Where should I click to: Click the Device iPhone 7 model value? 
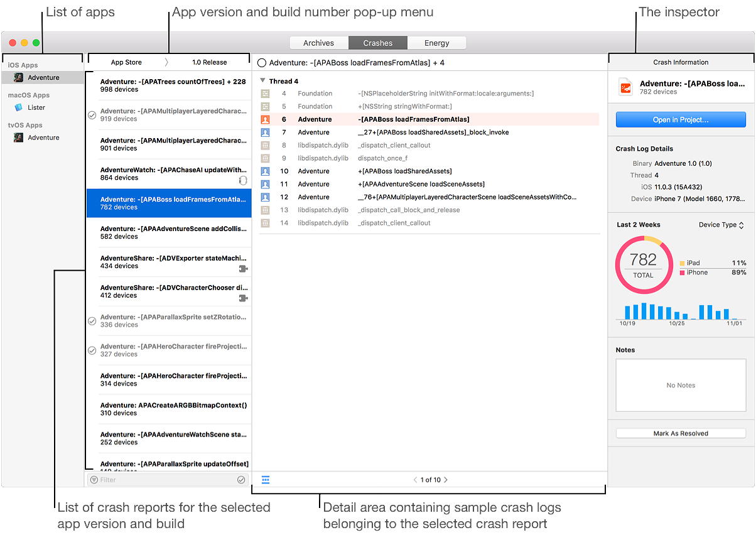tap(700, 199)
